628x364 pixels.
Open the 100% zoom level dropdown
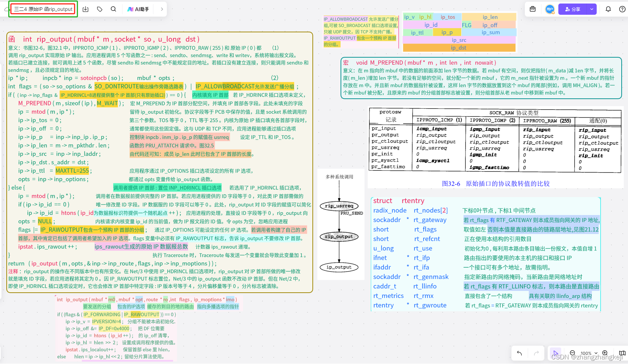click(x=589, y=353)
